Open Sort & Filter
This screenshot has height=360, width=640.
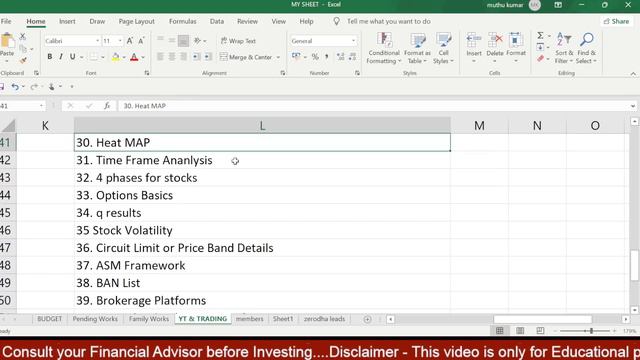click(564, 48)
